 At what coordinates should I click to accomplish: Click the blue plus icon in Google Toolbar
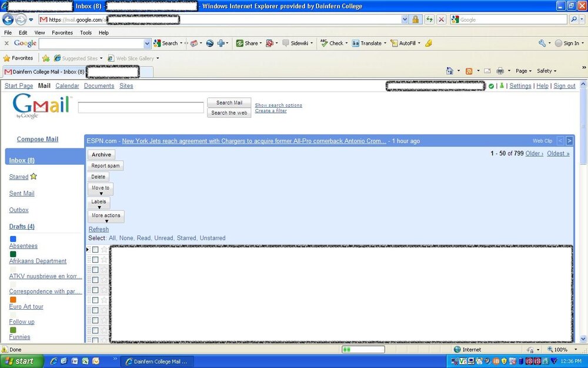point(220,43)
